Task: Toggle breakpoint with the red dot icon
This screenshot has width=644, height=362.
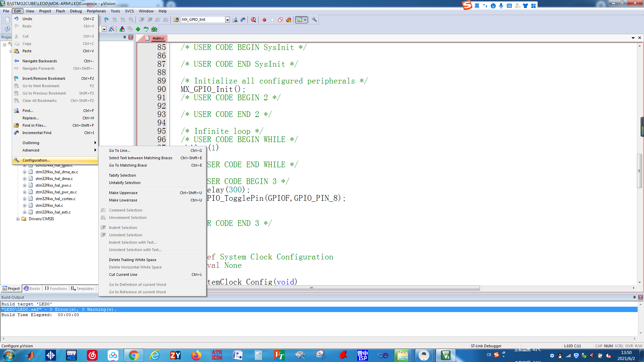Action: tap(264, 20)
